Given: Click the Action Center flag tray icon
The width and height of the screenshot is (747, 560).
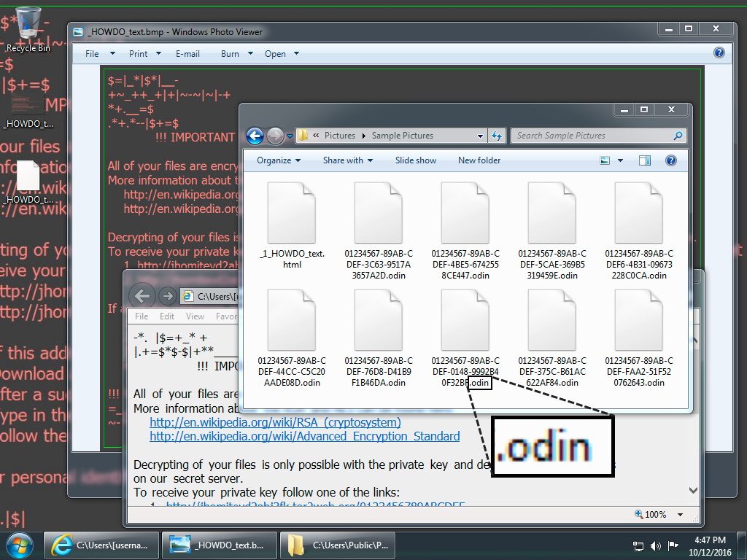Looking at the screenshot, I should point(673,545).
